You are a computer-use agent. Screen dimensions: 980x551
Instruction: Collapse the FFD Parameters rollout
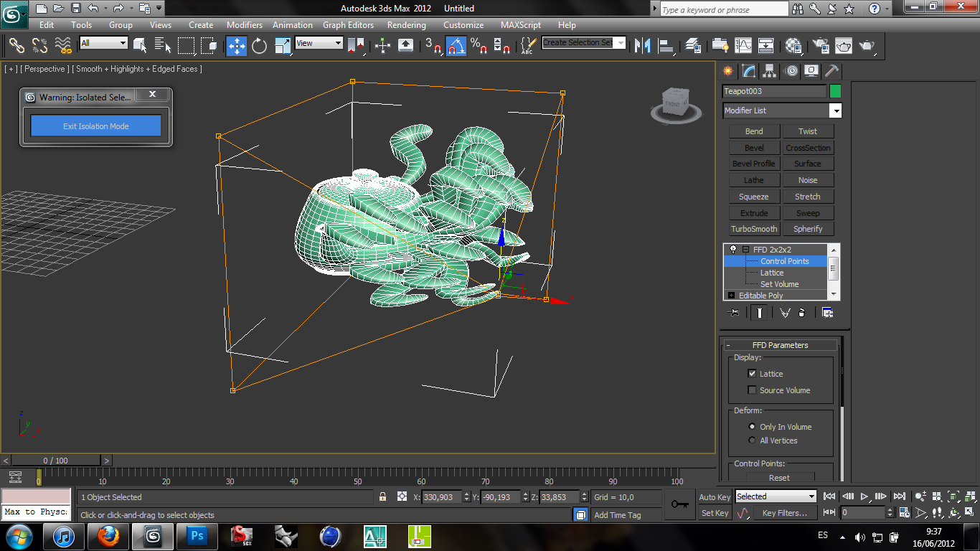coord(780,345)
